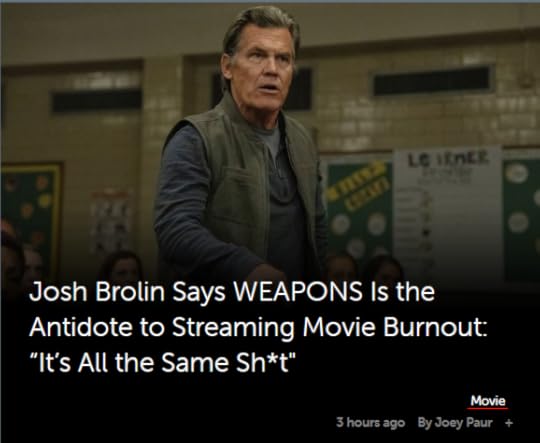
Task: Click the article's featured image thumbnail
Action: tap(270, 145)
